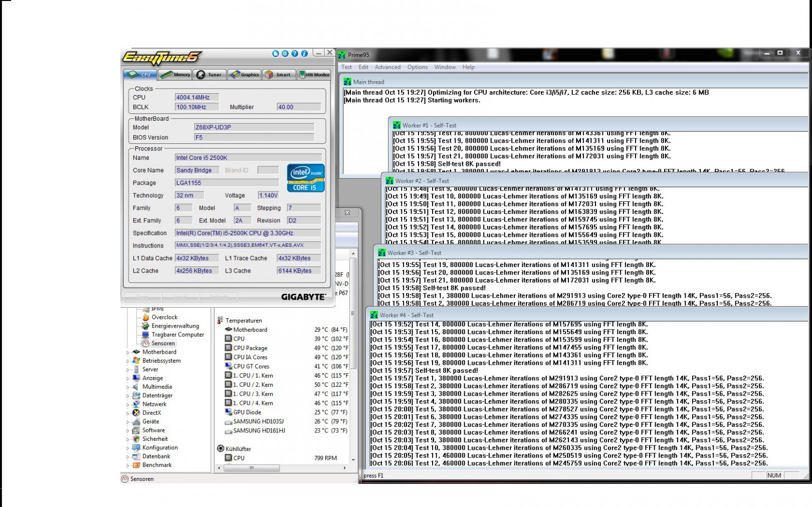The height and width of the screenshot is (507, 812).
Task: Click the horizontal scrollbar right arrow in sensor list
Action: pyautogui.click(x=344, y=468)
